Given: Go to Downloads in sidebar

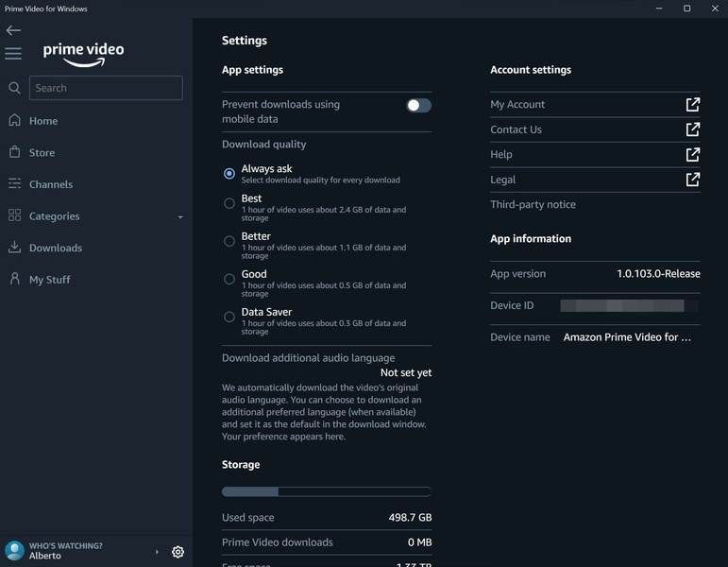Looking at the screenshot, I should coord(55,248).
